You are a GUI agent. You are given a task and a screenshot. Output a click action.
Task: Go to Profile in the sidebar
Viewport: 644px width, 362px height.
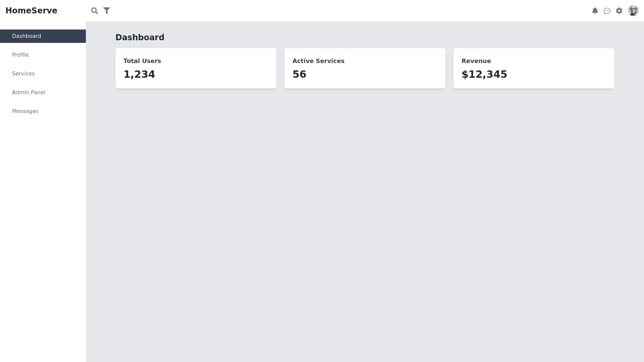(x=20, y=55)
